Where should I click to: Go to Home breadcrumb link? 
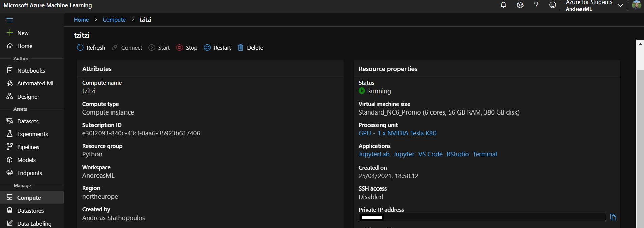(x=81, y=20)
